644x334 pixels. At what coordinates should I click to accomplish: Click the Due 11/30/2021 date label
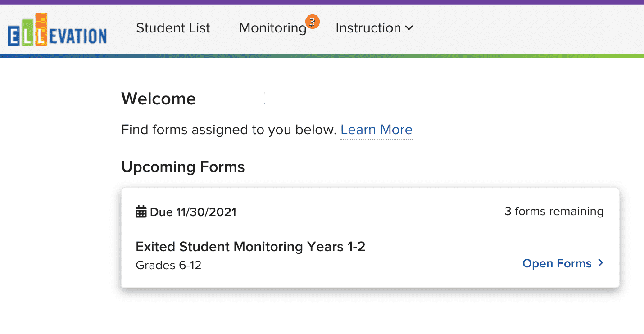[193, 212]
